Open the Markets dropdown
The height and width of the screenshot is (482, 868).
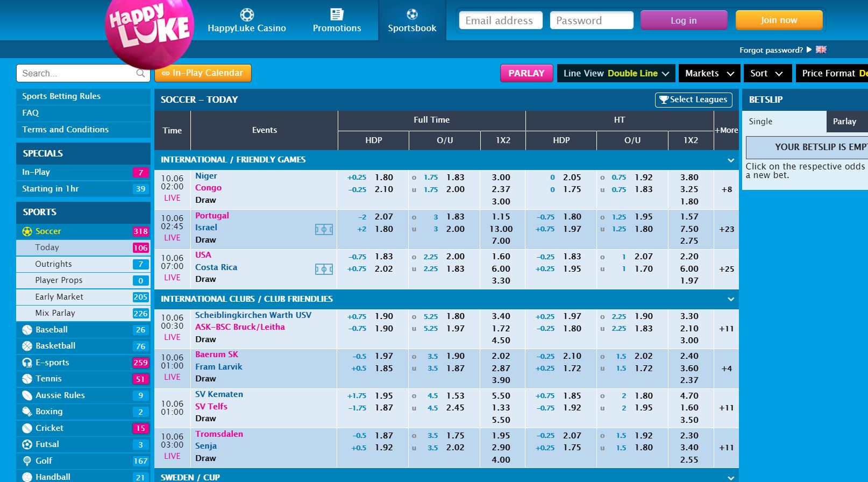click(x=709, y=73)
